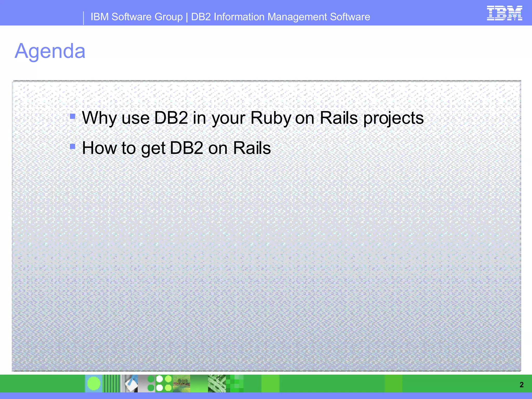Click 'How to get DB2 on Rails' text
The height and width of the screenshot is (399, 532).
tap(176, 148)
